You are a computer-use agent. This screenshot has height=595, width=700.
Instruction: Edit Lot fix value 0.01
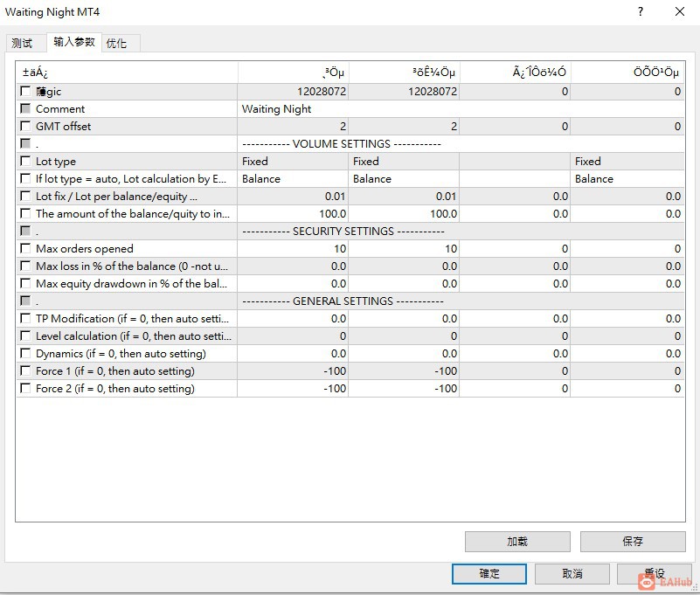tap(293, 196)
